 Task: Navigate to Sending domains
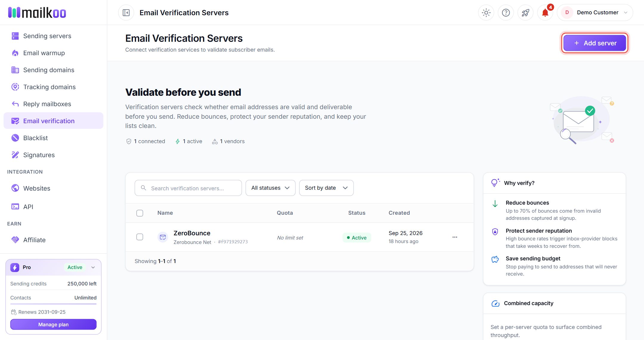[53, 70]
